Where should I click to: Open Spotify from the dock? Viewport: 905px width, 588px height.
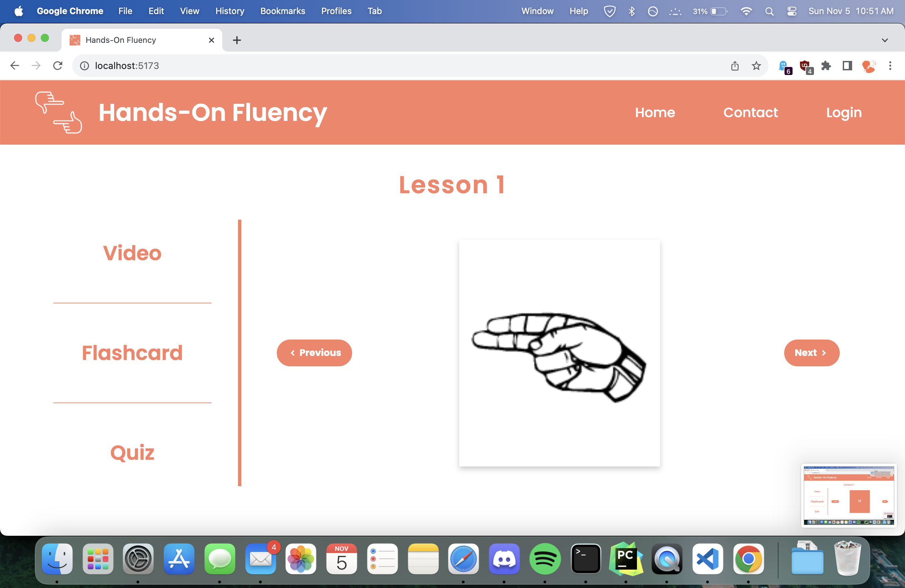[x=545, y=559]
